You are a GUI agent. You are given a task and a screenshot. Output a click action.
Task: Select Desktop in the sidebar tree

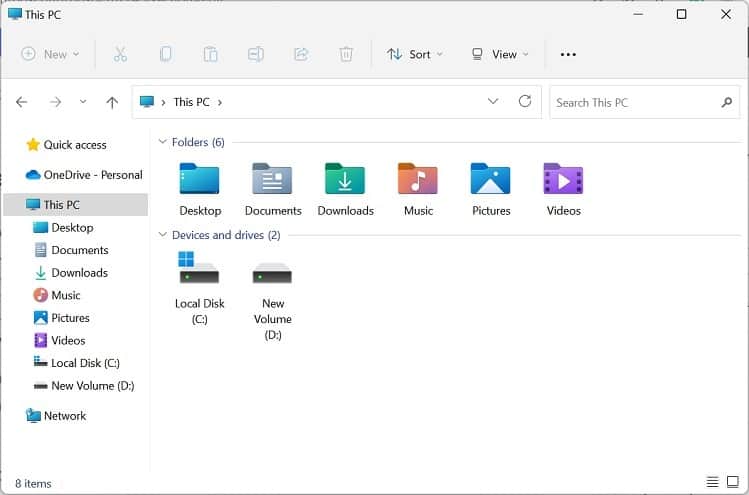(63, 227)
